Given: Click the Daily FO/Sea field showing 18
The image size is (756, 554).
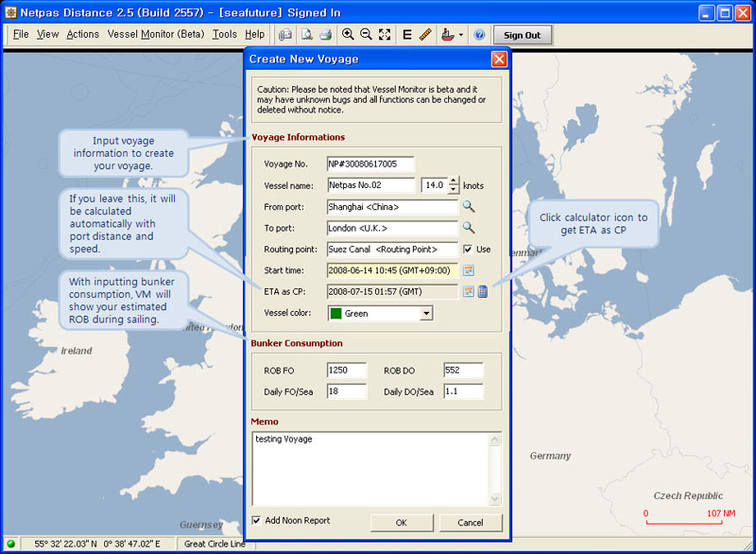Looking at the screenshot, I should tap(347, 391).
